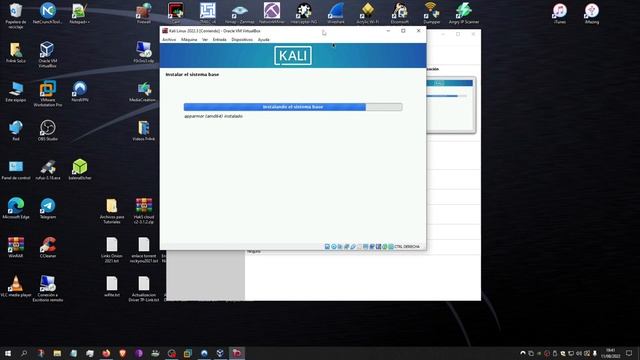This screenshot has width=640, height=360.
Task: Open the Links Onion 2021 text file
Action: tap(112, 250)
